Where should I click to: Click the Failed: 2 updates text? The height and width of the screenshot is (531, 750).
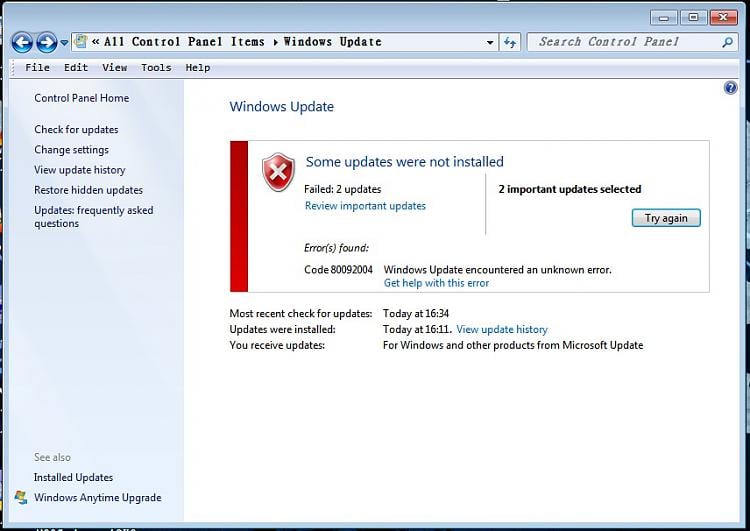[x=342, y=189]
